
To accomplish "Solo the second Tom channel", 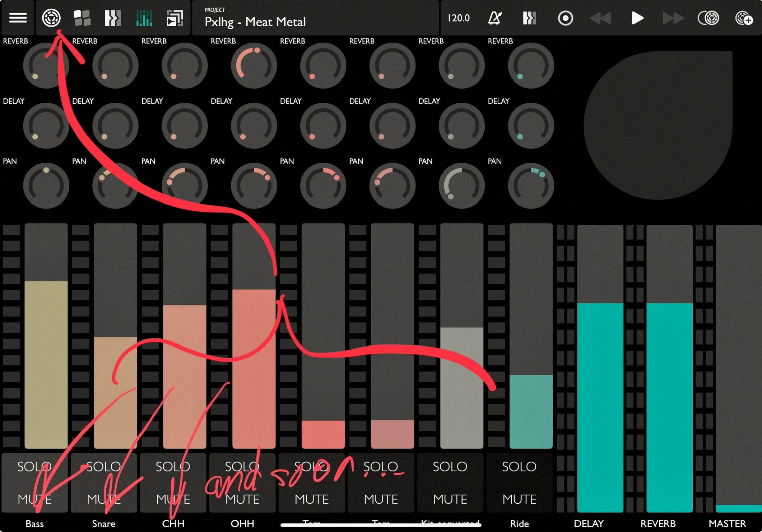I will click(x=381, y=466).
